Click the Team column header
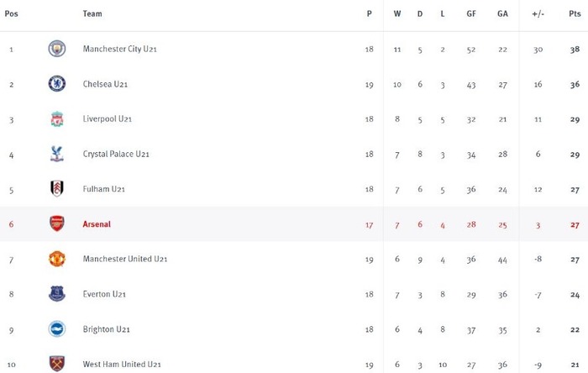 [92, 14]
